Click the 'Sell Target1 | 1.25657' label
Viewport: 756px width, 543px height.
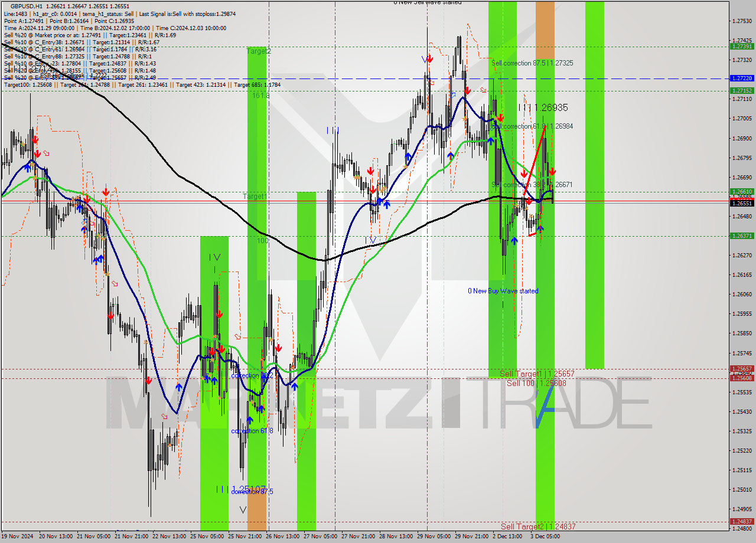tap(537, 374)
